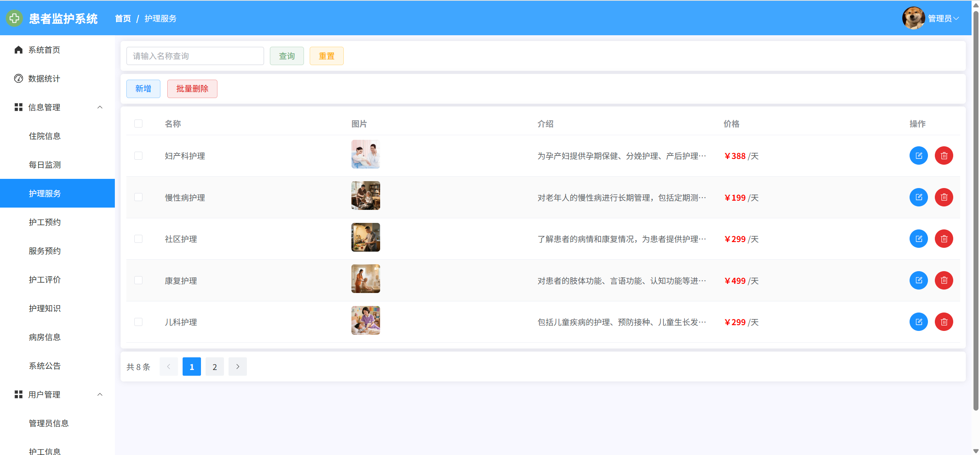Click the 请输入名称查询 search field
This screenshot has height=455, width=980.
195,56
